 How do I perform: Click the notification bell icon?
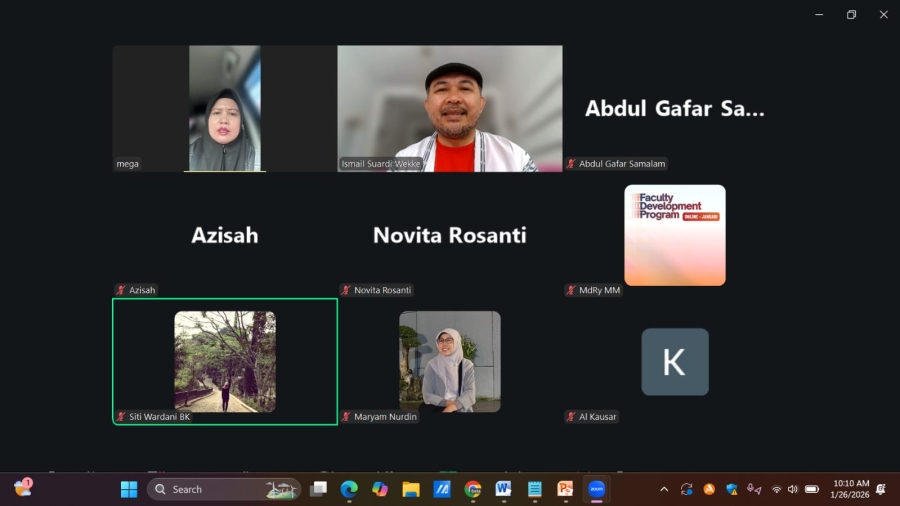click(881, 489)
